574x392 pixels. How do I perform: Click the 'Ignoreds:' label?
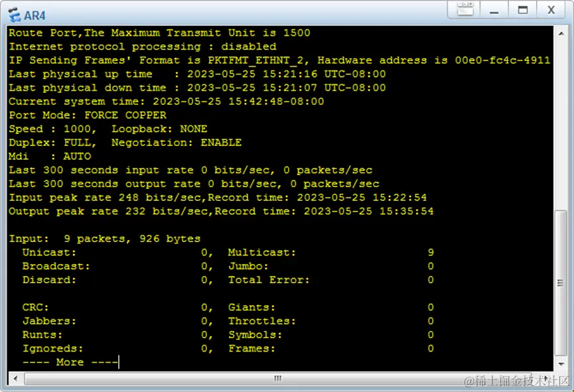coord(53,349)
